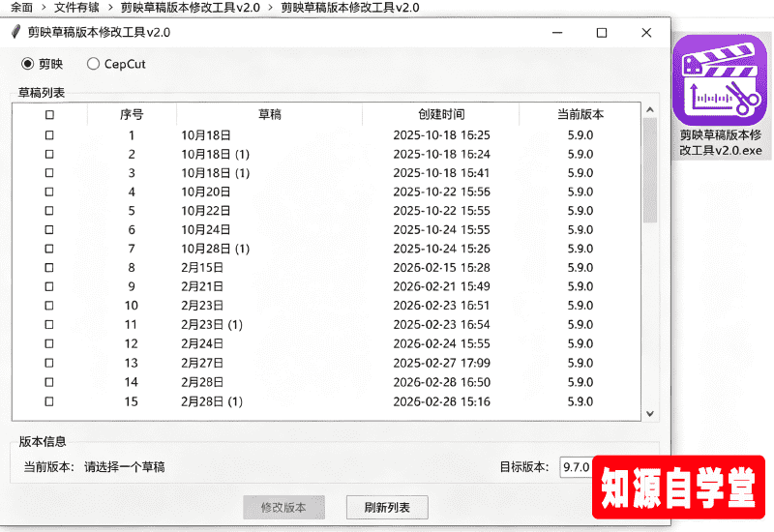Click the draft list scrollbar down arrow
774x532 pixels.
coord(650,414)
